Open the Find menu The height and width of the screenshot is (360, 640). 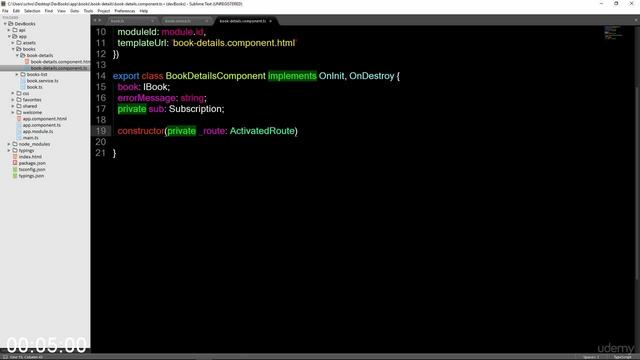point(49,11)
